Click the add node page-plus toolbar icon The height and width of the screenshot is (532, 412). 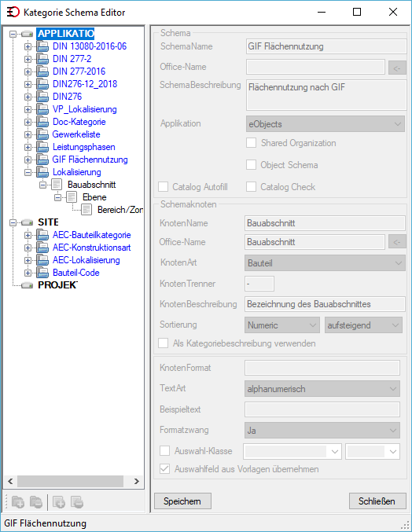coord(59,502)
